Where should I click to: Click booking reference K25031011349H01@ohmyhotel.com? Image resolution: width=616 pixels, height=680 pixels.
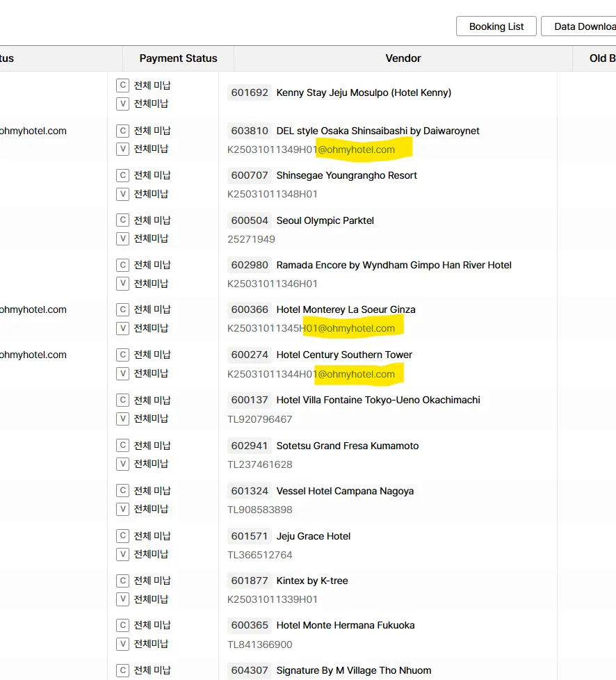pos(311,149)
